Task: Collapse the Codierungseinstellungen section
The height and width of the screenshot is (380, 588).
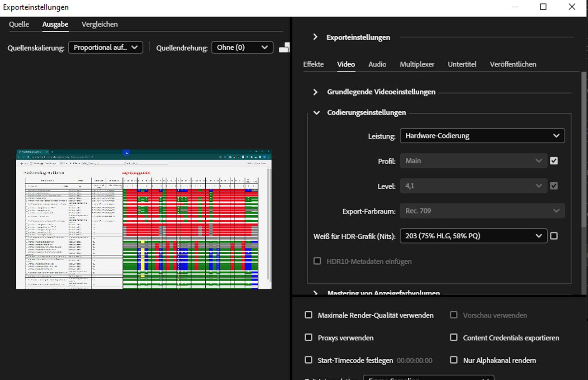Action: [317, 113]
